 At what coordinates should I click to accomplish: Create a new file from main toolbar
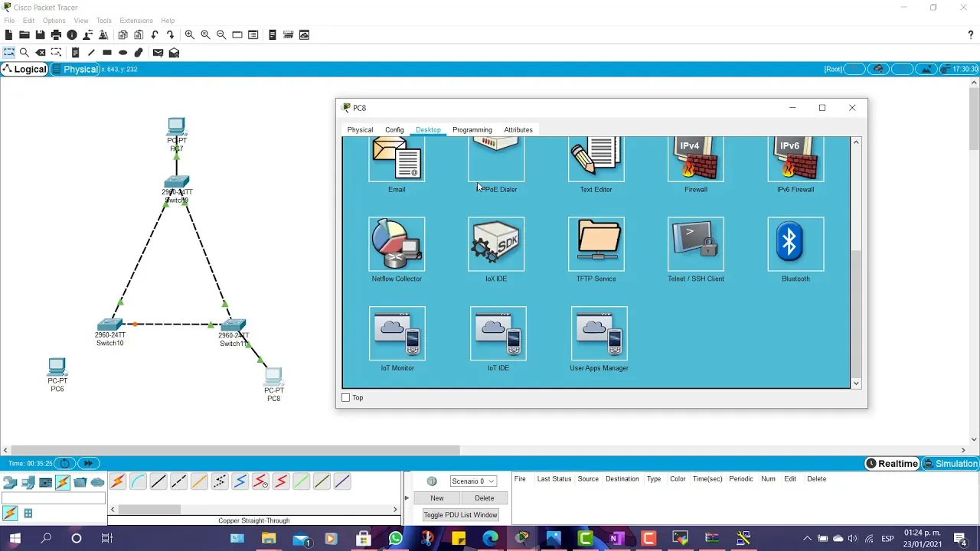pyautogui.click(x=9, y=34)
